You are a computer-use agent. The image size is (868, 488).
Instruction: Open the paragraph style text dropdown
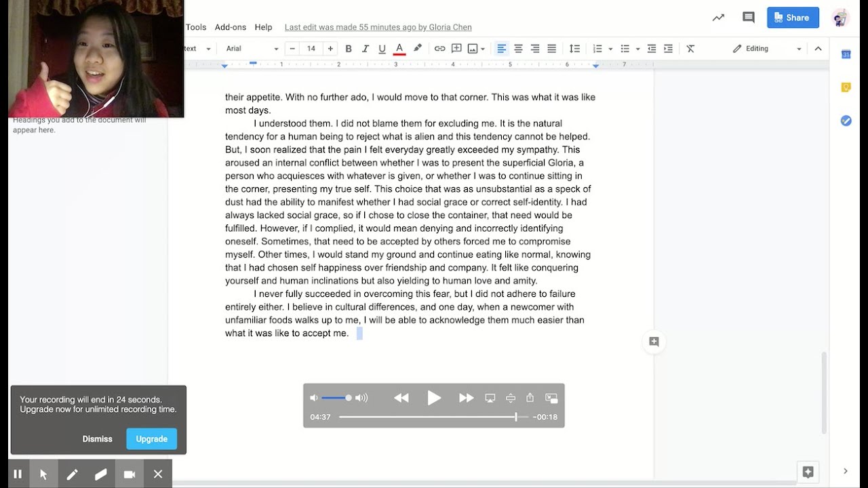[x=198, y=49]
